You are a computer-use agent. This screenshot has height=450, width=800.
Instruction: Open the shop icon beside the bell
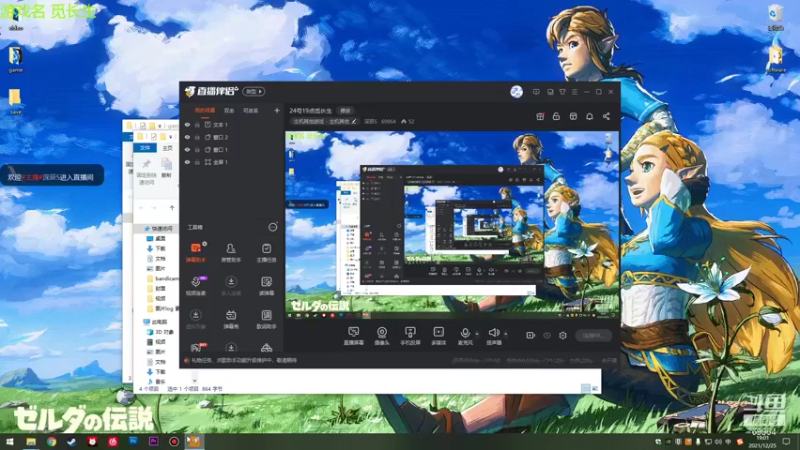pyautogui.click(x=573, y=116)
